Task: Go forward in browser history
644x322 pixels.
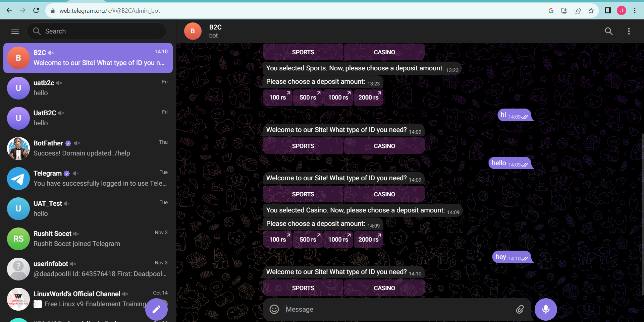Action: click(x=22, y=10)
